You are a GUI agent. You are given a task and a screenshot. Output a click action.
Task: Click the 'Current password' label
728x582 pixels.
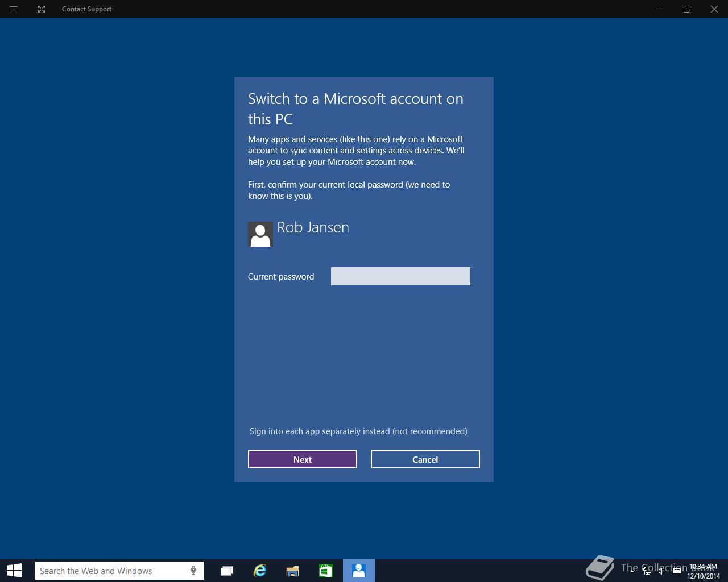pyautogui.click(x=281, y=277)
